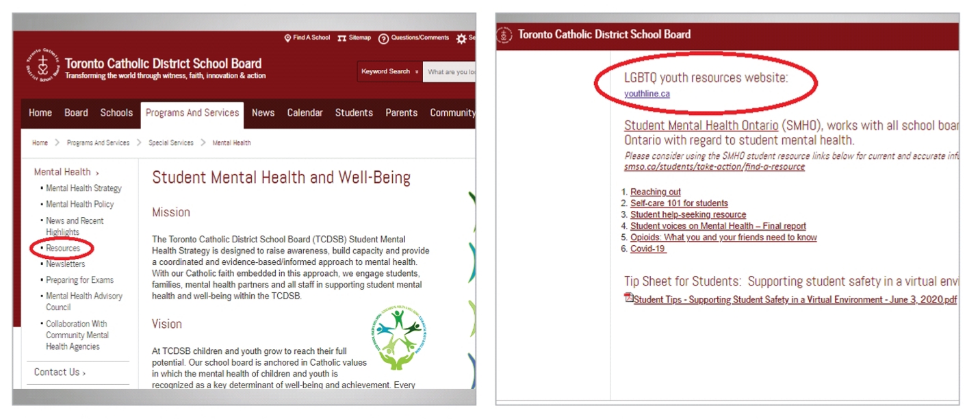Click Tip Sheet for Students heading

coord(790,281)
